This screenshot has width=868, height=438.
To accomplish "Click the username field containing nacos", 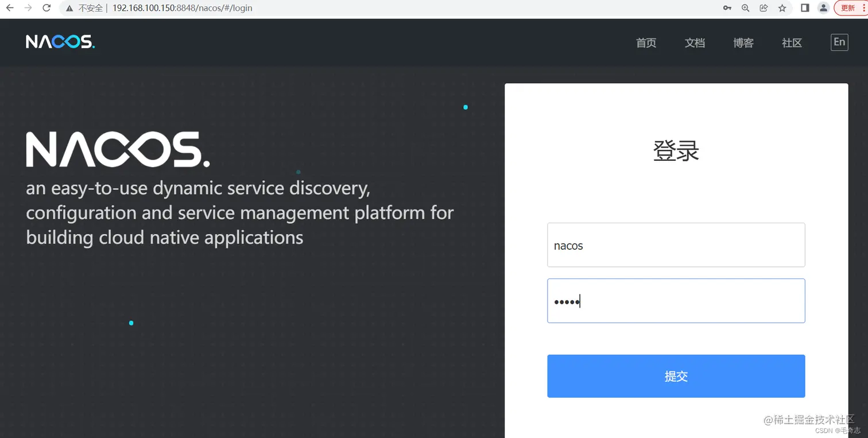I will 676,245.
